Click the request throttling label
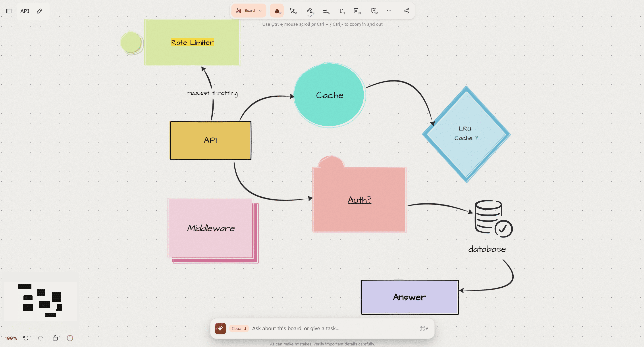Image resolution: width=644 pixels, height=347 pixels. pyautogui.click(x=212, y=93)
